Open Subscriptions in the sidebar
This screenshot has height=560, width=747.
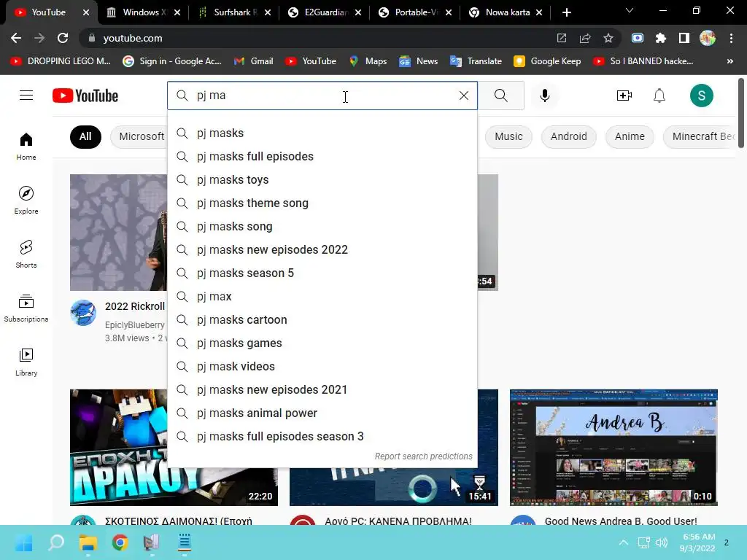click(26, 308)
